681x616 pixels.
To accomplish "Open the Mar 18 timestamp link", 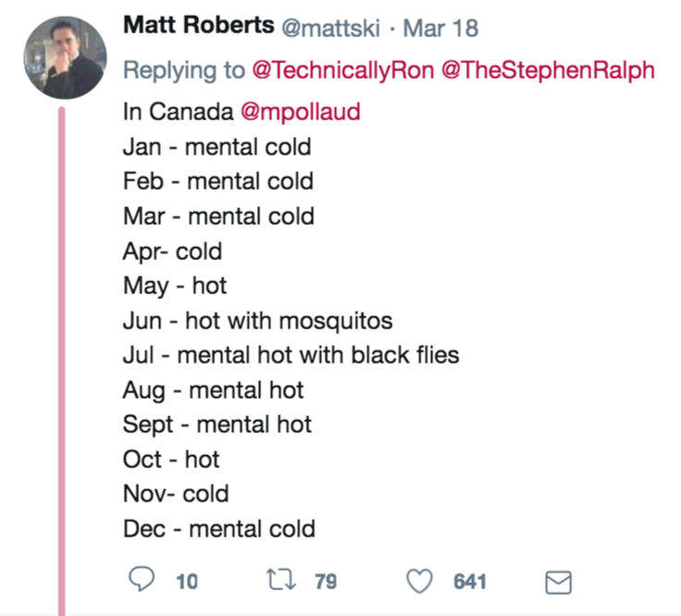I will coord(440,28).
